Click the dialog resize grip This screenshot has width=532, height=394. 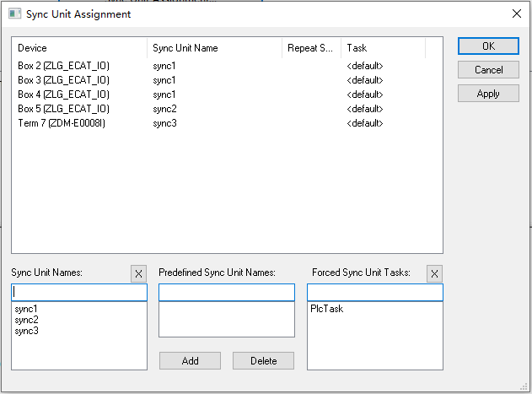[x=524, y=387]
